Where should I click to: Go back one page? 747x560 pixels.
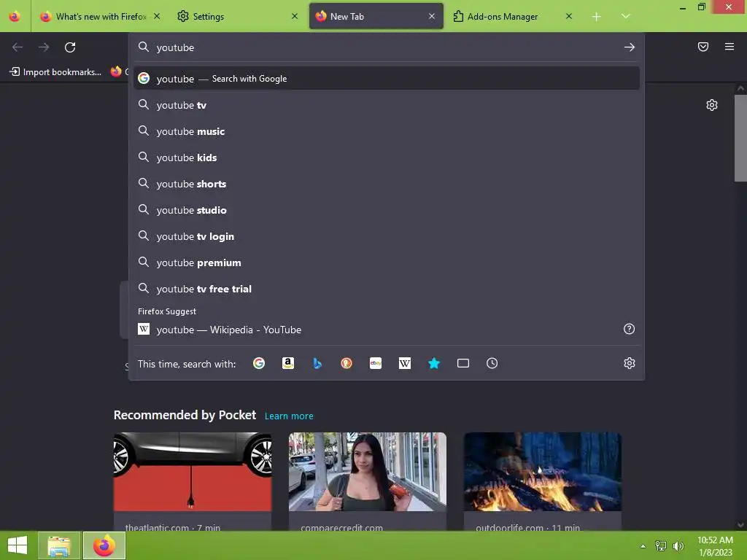pos(18,47)
